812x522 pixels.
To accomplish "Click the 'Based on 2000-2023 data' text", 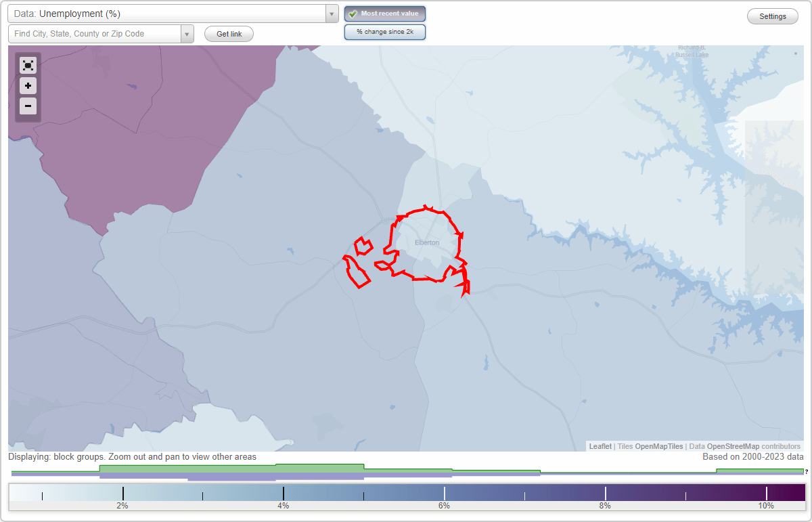I will (753, 457).
